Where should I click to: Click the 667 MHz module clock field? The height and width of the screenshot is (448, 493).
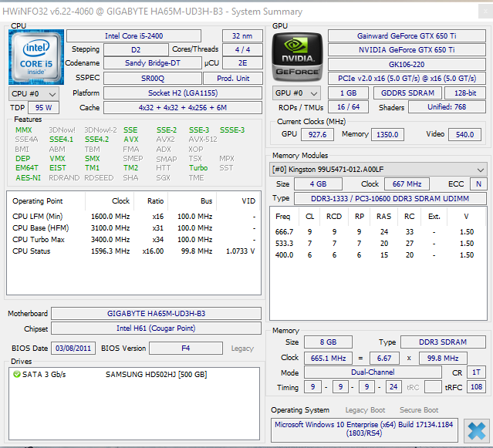(x=407, y=184)
